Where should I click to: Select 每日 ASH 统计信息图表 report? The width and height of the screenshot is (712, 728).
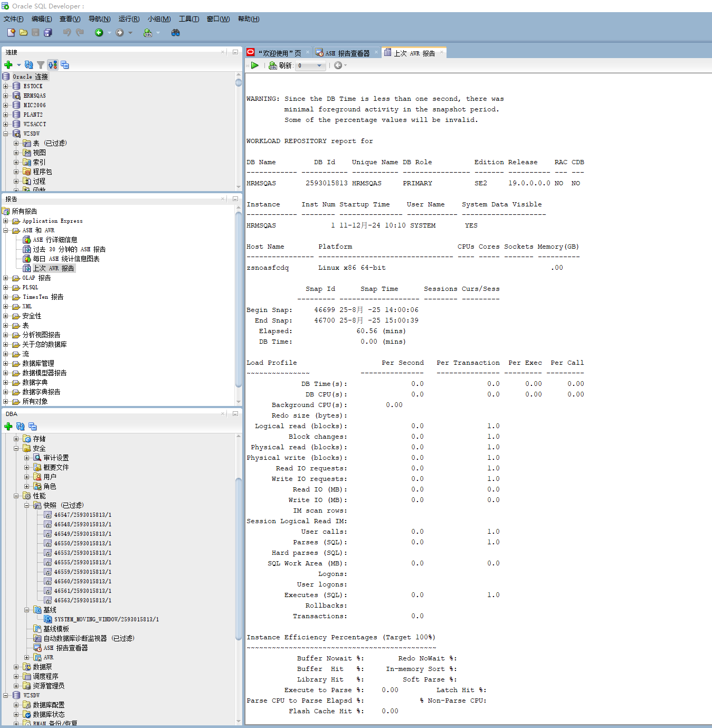(66, 259)
